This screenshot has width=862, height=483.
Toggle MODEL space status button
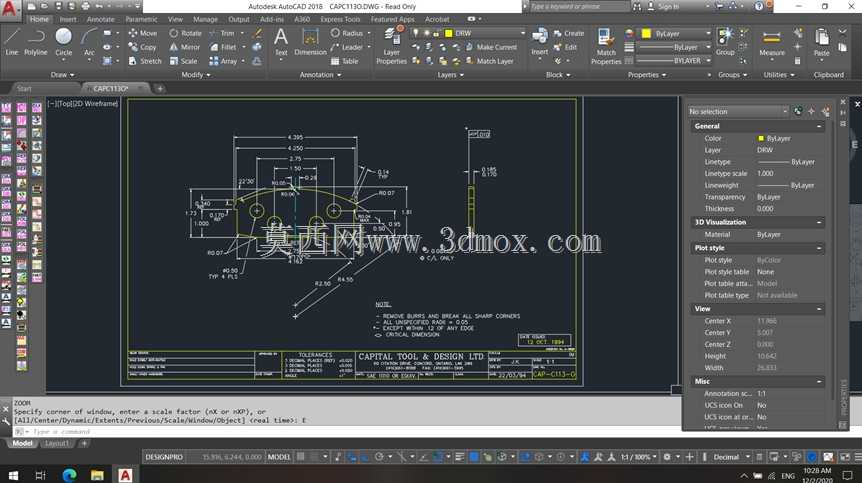(279, 457)
